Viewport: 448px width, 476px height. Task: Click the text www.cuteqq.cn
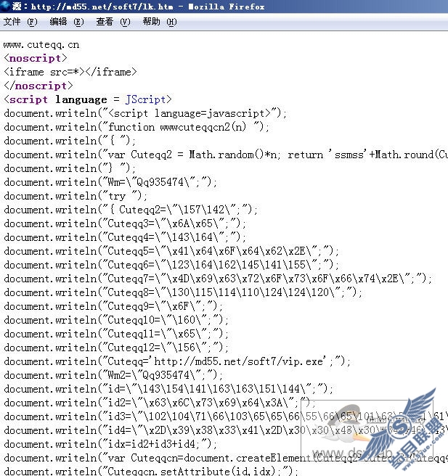41,45
